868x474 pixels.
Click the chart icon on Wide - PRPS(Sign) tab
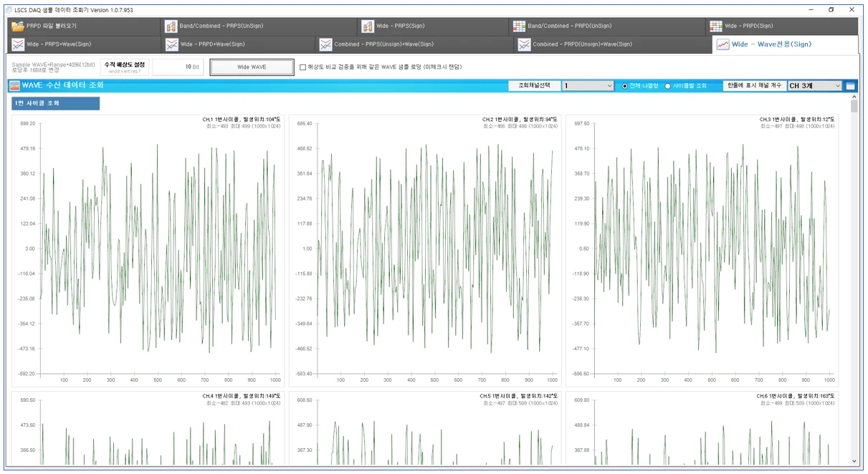tap(368, 26)
